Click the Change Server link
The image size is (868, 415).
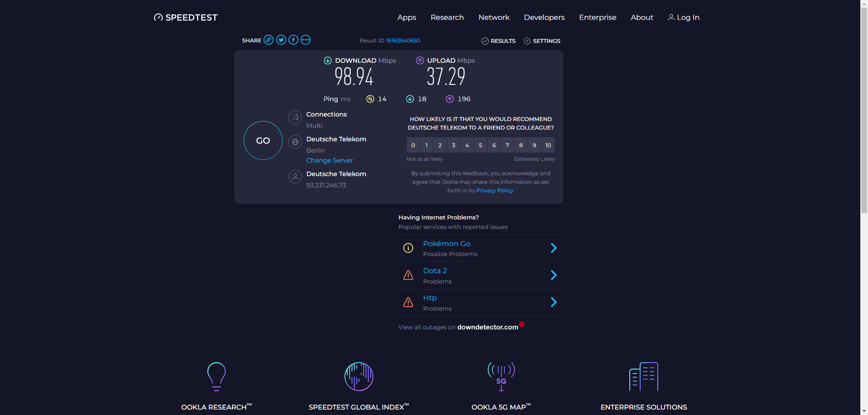[329, 160]
